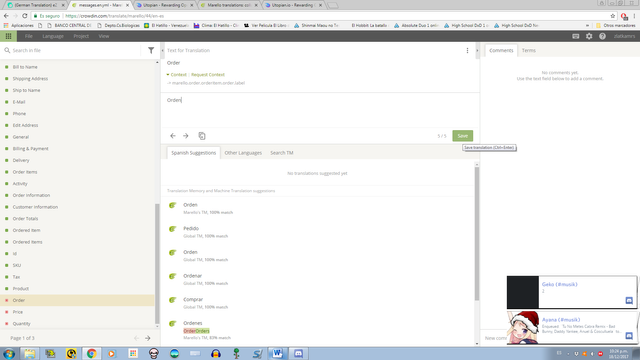Click the suggestions panel scrollbar
The width and height of the screenshot is (640, 360).
[477, 233]
